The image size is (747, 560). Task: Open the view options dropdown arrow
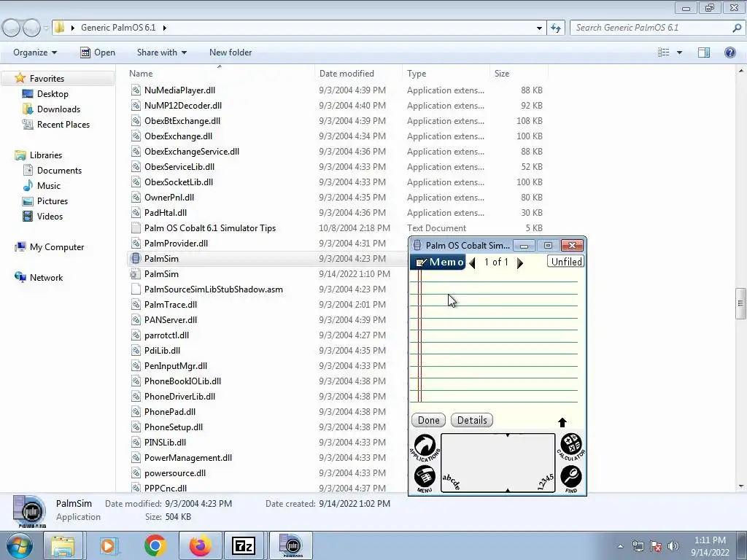coord(679,52)
